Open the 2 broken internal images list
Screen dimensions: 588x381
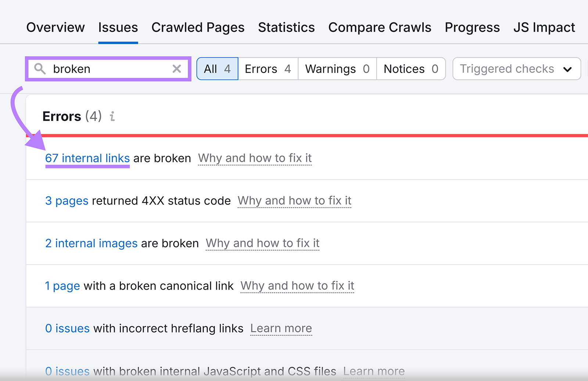[91, 243]
